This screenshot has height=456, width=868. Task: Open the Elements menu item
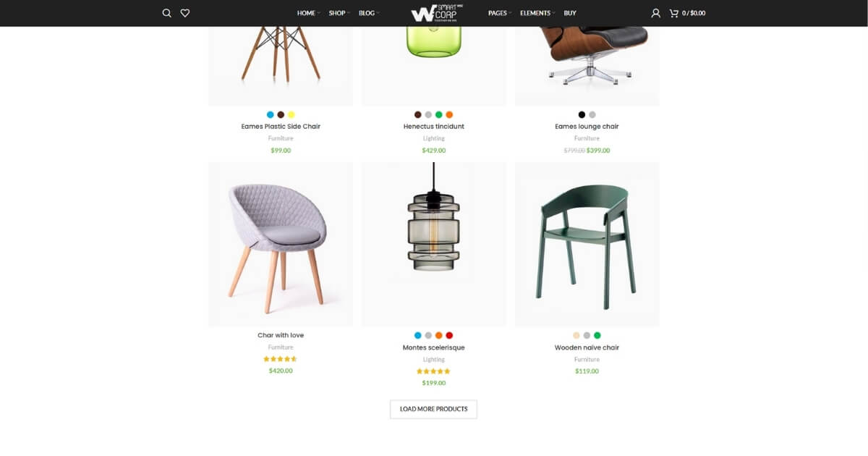537,13
